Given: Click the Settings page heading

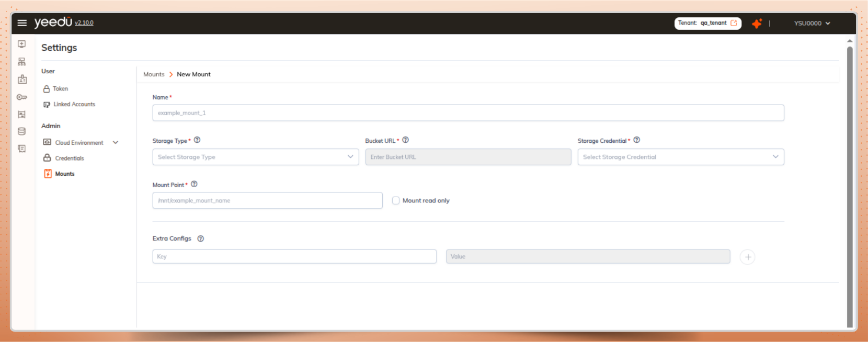Looking at the screenshot, I should point(59,48).
